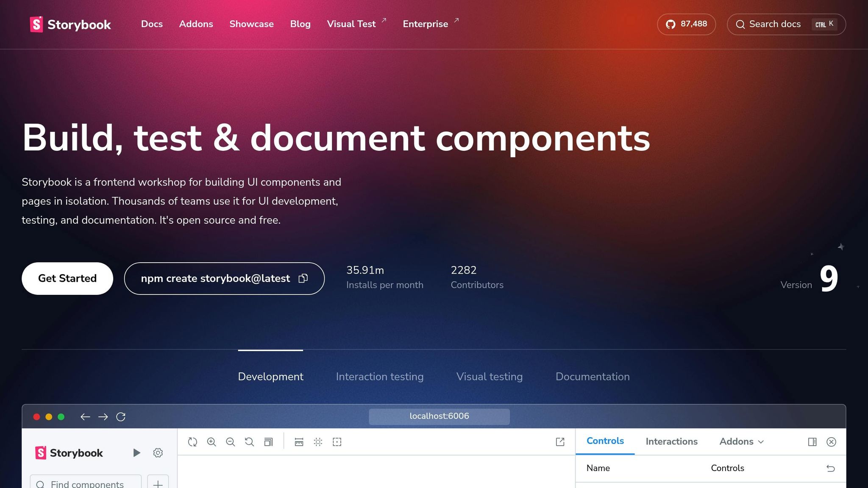
Task: Visit the Blog link
Action: (x=300, y=24)
